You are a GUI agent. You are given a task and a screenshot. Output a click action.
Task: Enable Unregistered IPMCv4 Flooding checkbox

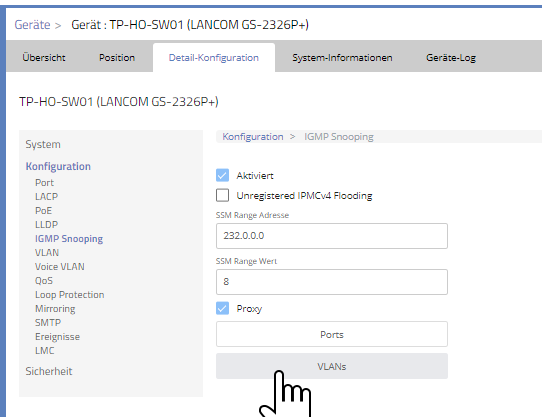222,195
